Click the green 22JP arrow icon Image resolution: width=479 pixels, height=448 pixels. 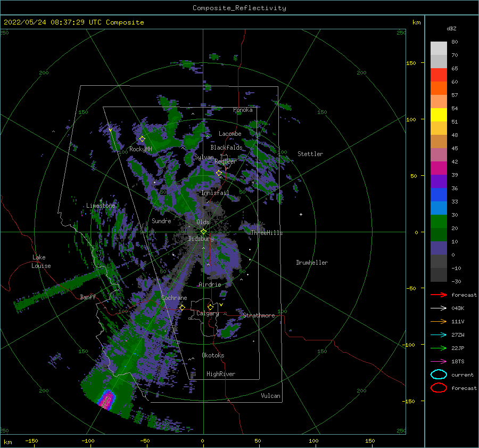click(x=439, y=348)
